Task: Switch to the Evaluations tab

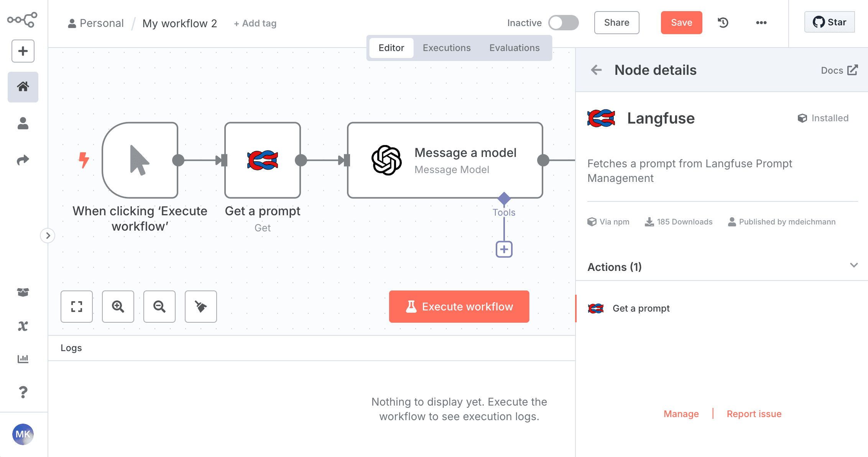Action: coord(514,48)
